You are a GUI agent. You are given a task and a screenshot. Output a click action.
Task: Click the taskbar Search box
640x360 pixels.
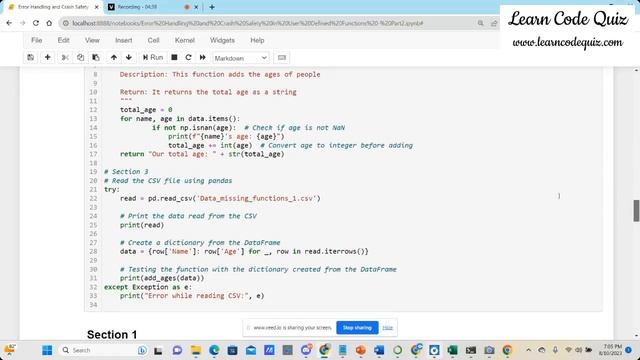tap(104, 350)
